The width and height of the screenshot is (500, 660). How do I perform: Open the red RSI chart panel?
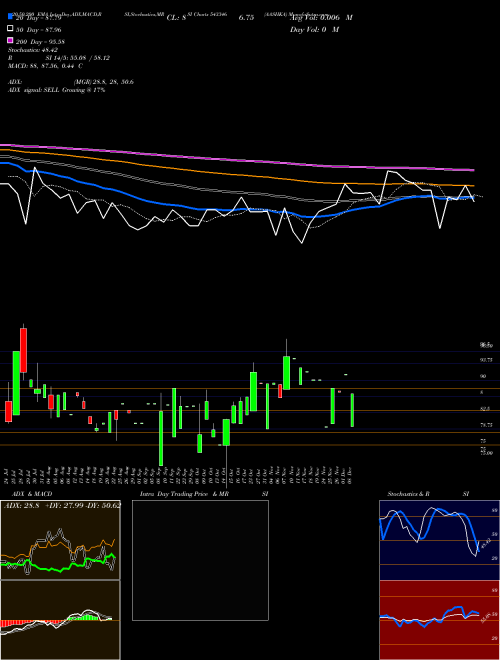tap(439, 620)
